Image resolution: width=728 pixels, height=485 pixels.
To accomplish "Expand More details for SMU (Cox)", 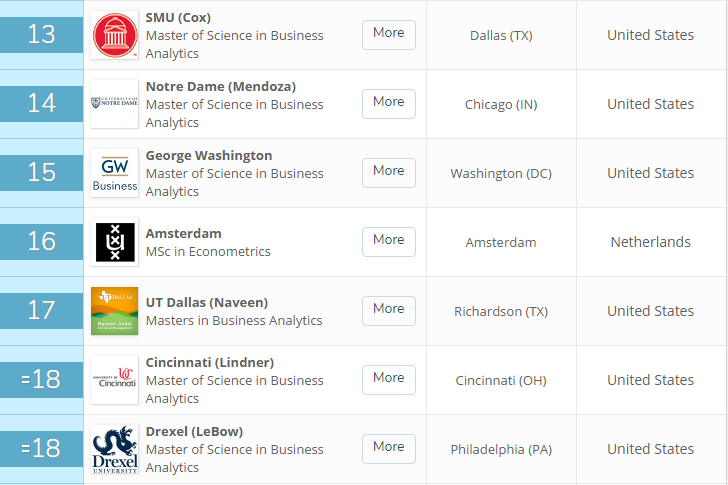I will 388,34.
